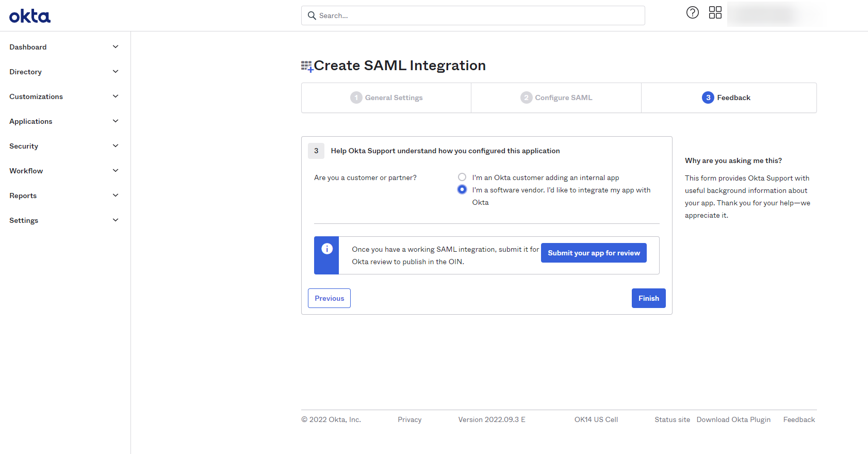The height and width of the screenshot is (454, 868).
Task: Select Okta customer adding internal app option
Action: (462, 177)
